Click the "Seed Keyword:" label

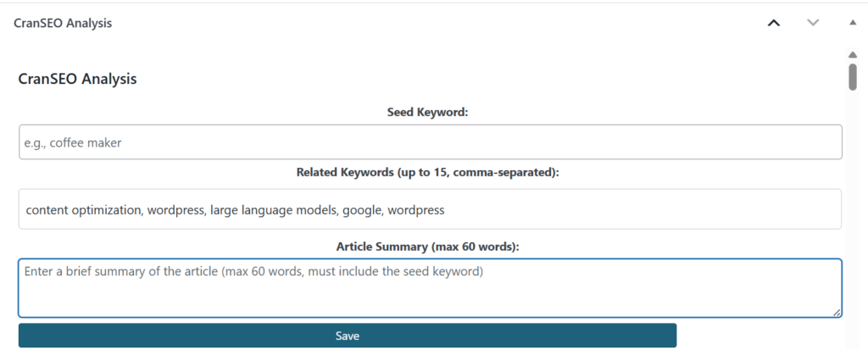coord(427,112)
